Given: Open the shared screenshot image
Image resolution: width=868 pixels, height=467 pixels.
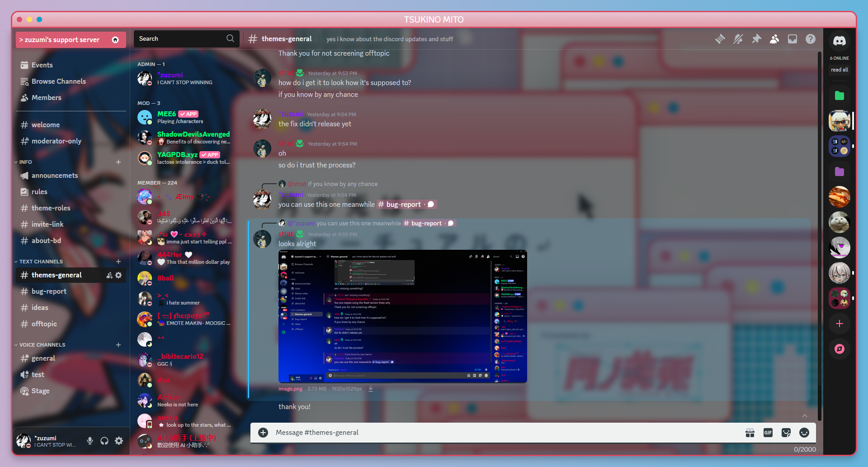Looking at the screenshot, I should [x=403, y=316].
